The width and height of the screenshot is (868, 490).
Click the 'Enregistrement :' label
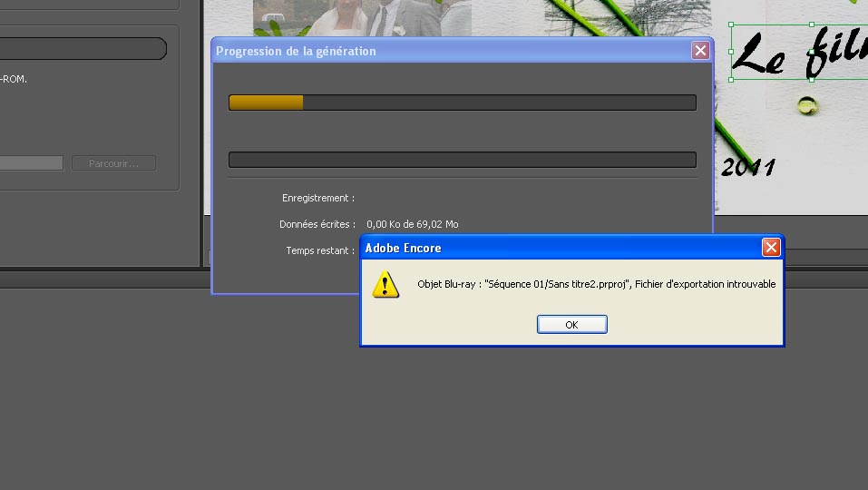[318, 198]
